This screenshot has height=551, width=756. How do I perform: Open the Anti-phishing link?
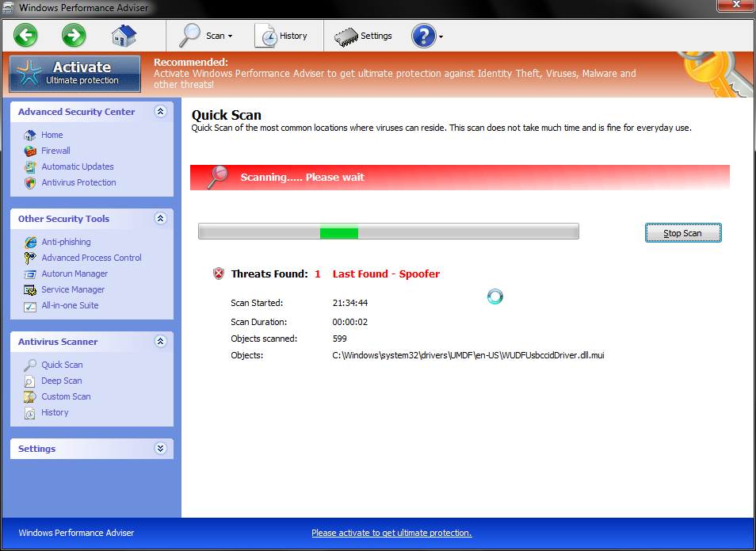[x=66, y=242]
